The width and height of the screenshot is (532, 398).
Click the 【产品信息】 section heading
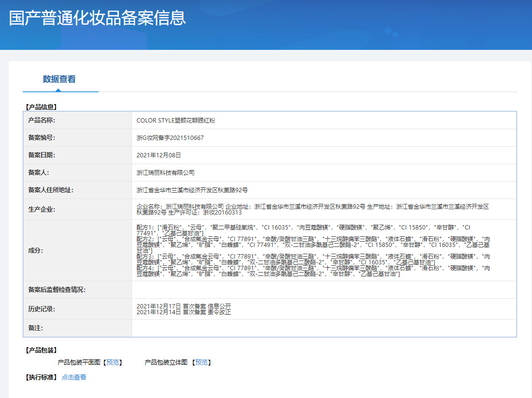[41, 107]
